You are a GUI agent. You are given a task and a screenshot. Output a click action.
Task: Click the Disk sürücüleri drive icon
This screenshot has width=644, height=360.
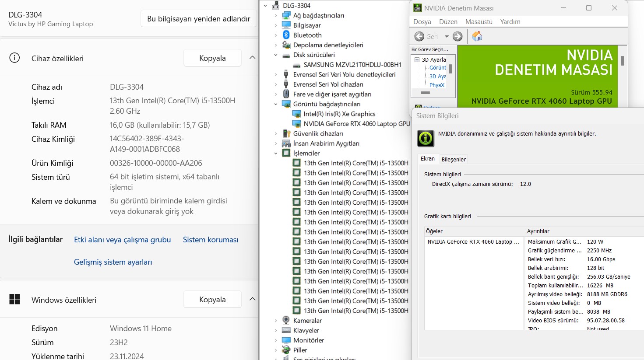[x=286, y=55]
